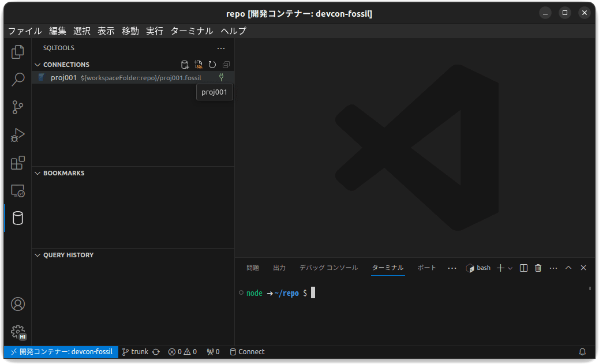This screenshot has width=599, height=364.
Task: Collapse the QUERY HISTORY section
Action: click(x=38, y=255)
